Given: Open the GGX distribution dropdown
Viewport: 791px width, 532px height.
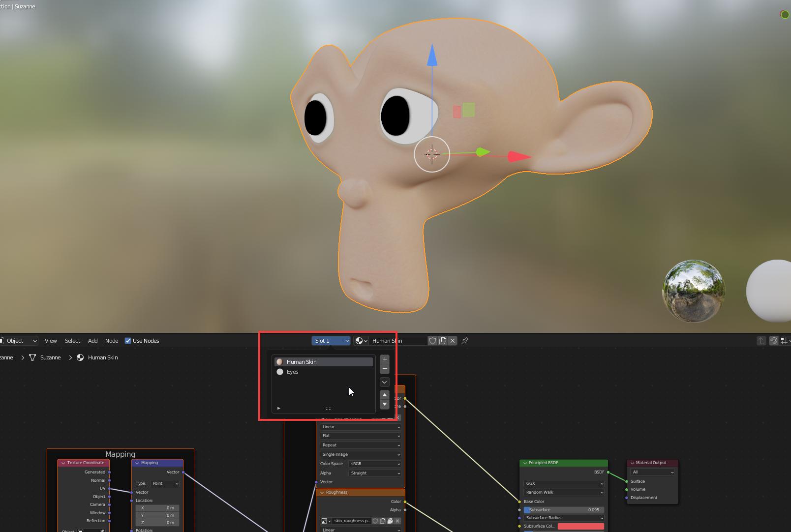Looking at the screenshot, I should pos(564,483).
